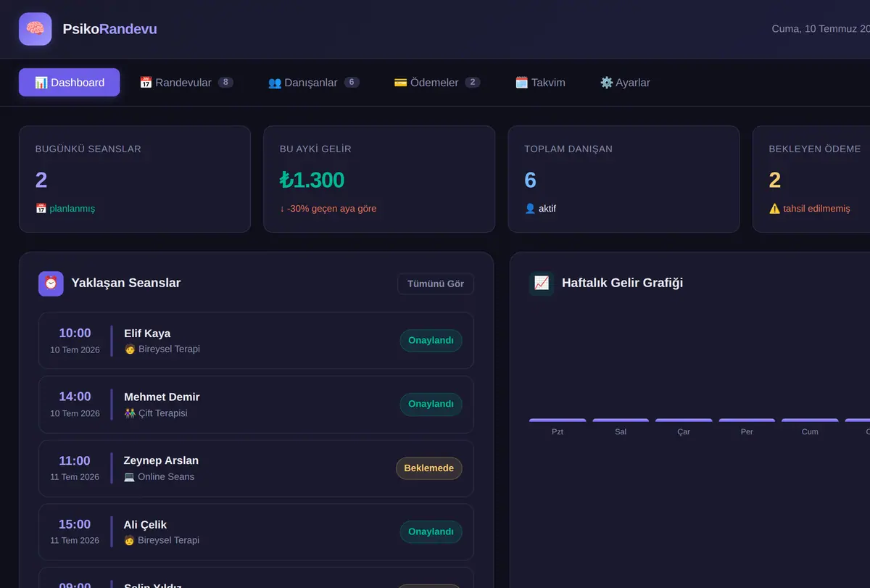Image resolution: width=870 pixels, height=588 pixels.
Task: Click the Sal bar in weekly chart
Action: pos(621,421)
